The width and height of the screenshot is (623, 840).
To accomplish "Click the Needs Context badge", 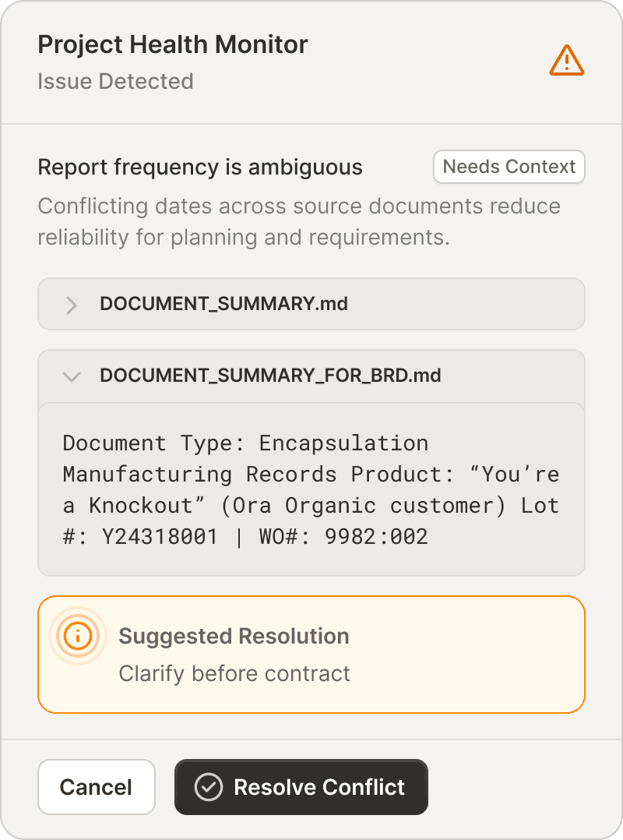I will coord(509,167).
